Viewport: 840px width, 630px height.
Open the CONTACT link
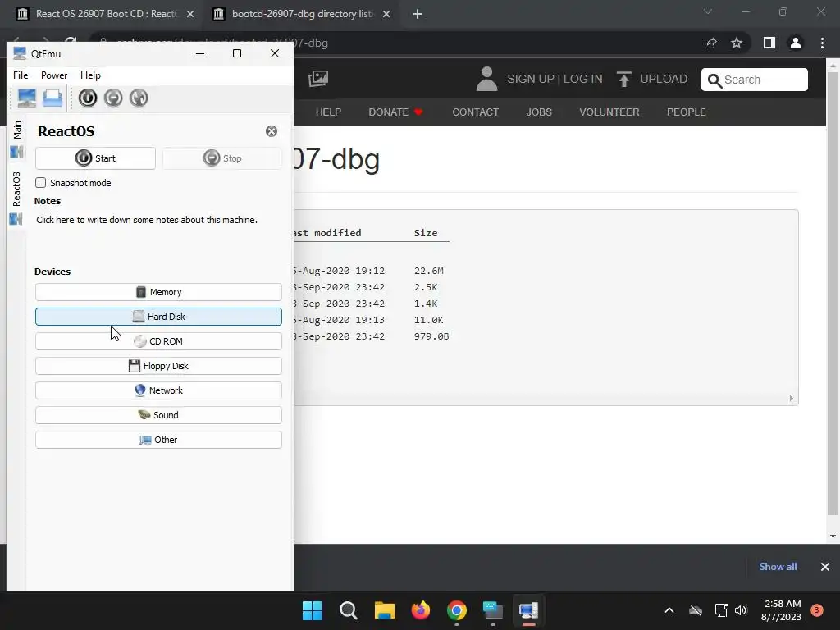(x=476, y=112)
